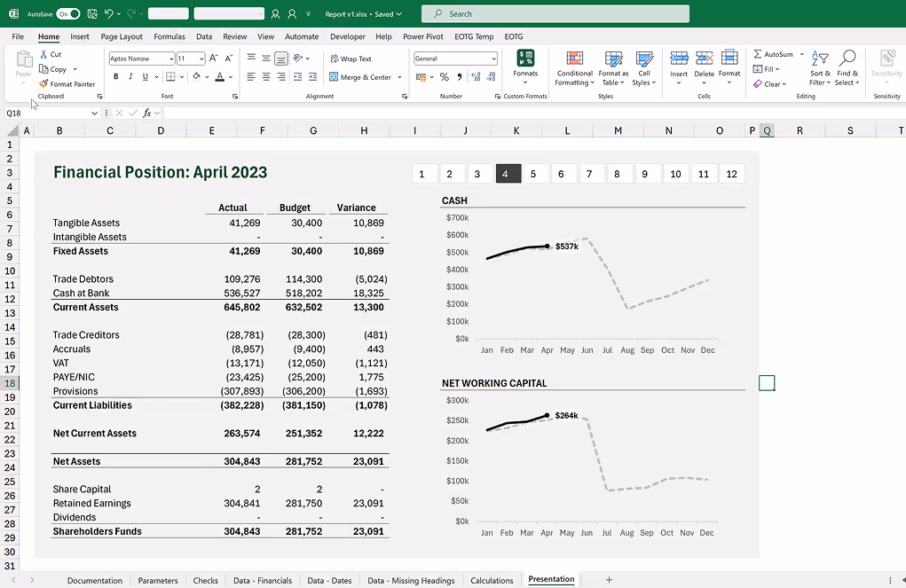Click the Save icon in title bar
This screenshot has height=588, width=906.
coord(92,14)
